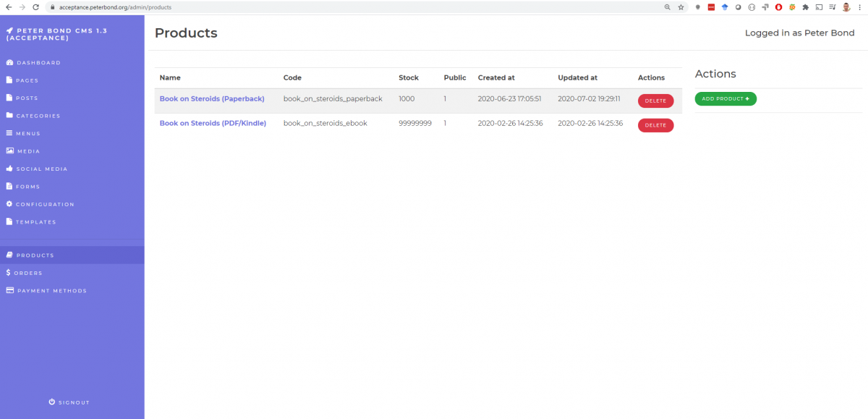Screen dimensions: 868x419
Task: Navigate to Templates in sidebar
Action: pyautogui.click(x=36, y=222)
